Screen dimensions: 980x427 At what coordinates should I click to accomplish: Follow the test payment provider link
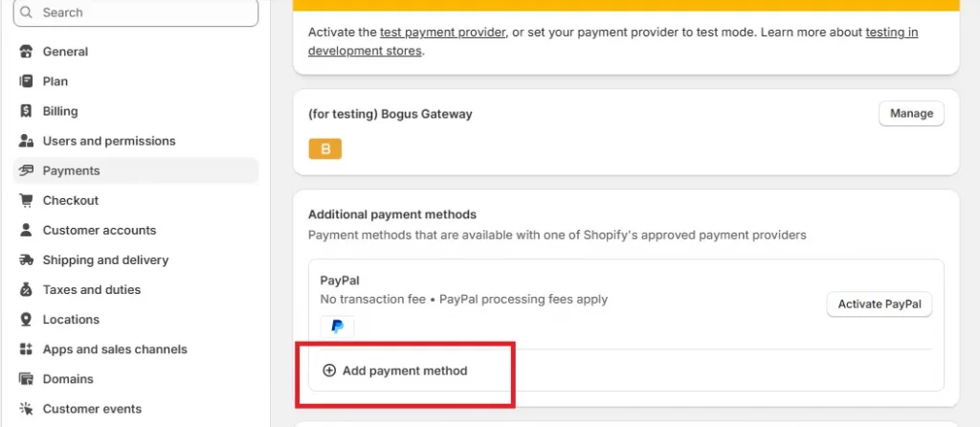(x=442, y=32)
